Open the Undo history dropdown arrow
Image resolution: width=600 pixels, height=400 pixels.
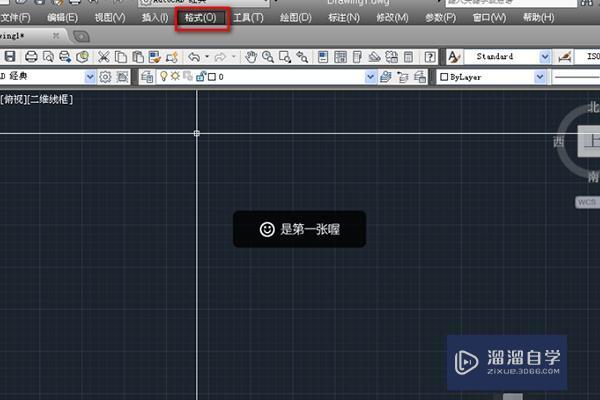(x=207, y=57)
